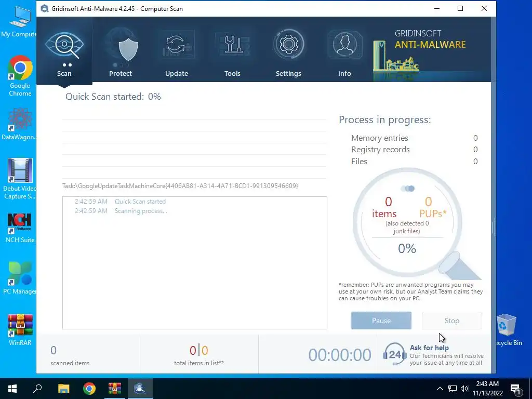Click the 24 headset support icon
The width and height of the screenshot is (532, 399).
coord(395,354)
